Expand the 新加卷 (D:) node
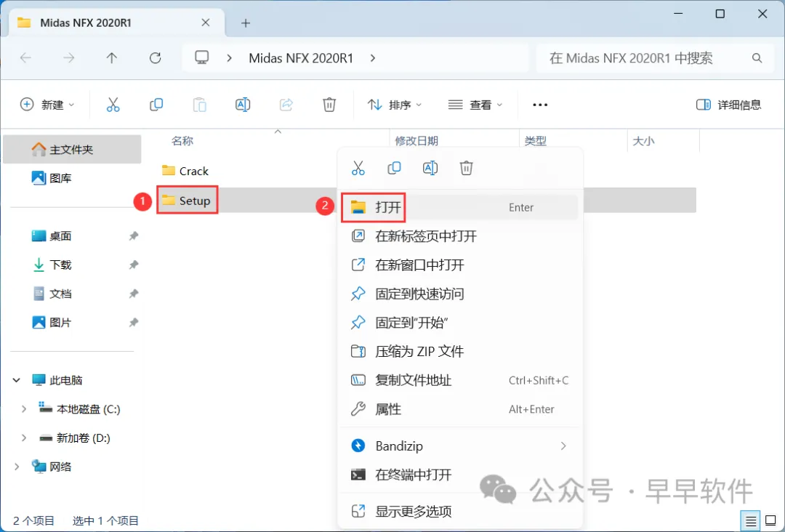This screenshot has height=532, width=785. (23, 438)
